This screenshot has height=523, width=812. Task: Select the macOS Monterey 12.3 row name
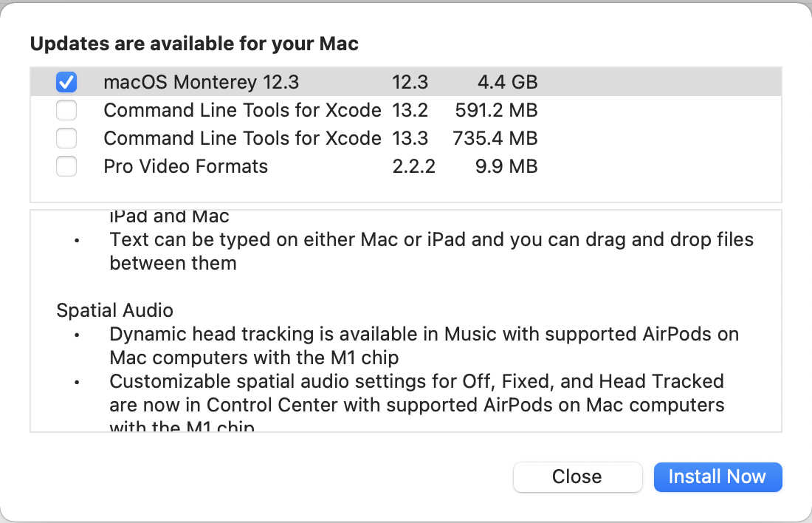pyautogui.click(x=201, y=82)
